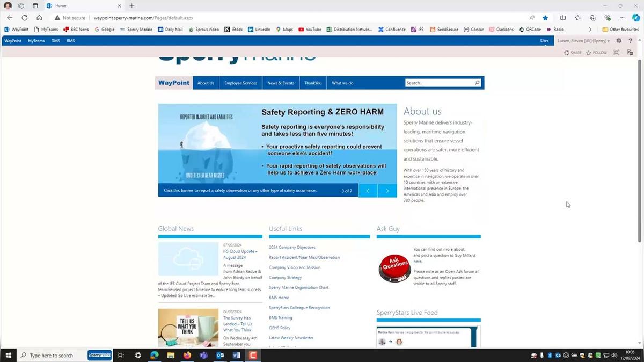Open the BMS Training link

(x=281, y=318)
